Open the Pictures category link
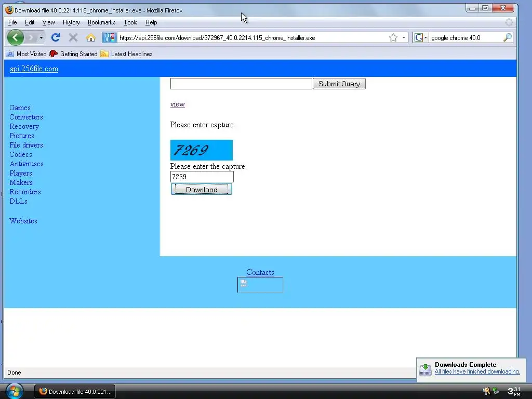This screenshot has width=532, height=399. click(x=22, y=136)
